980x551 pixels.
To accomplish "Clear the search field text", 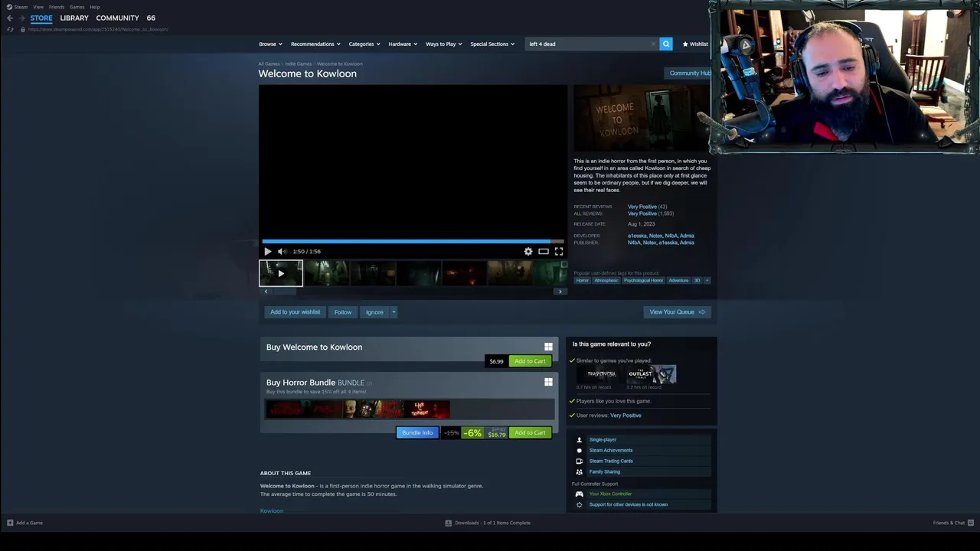I will coord(653,44).
